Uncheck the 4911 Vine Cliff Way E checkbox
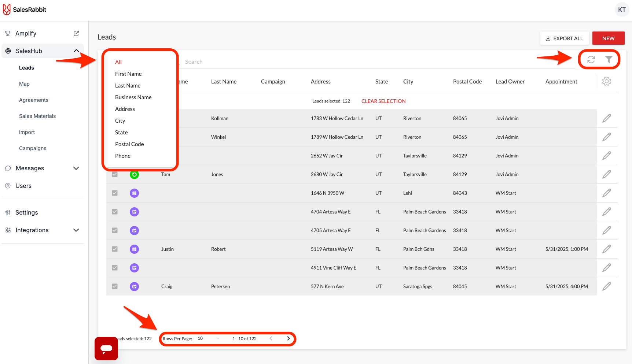Image resolution: width=632 pixels, height=364 pixels. click(x=115, y=268)
